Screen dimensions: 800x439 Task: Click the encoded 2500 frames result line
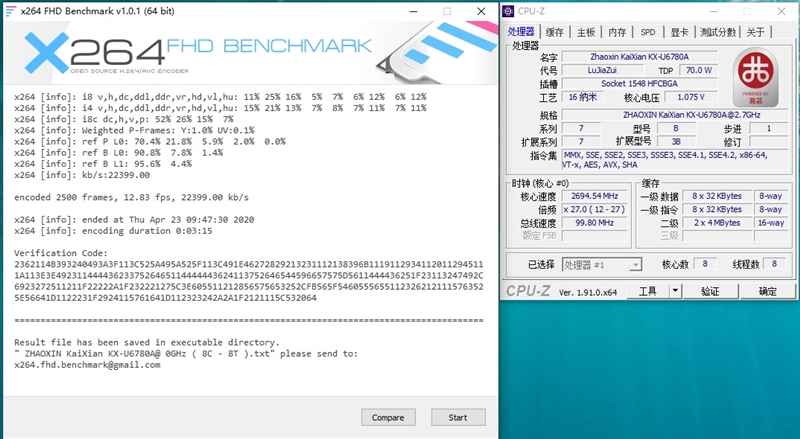pos(132,198)
